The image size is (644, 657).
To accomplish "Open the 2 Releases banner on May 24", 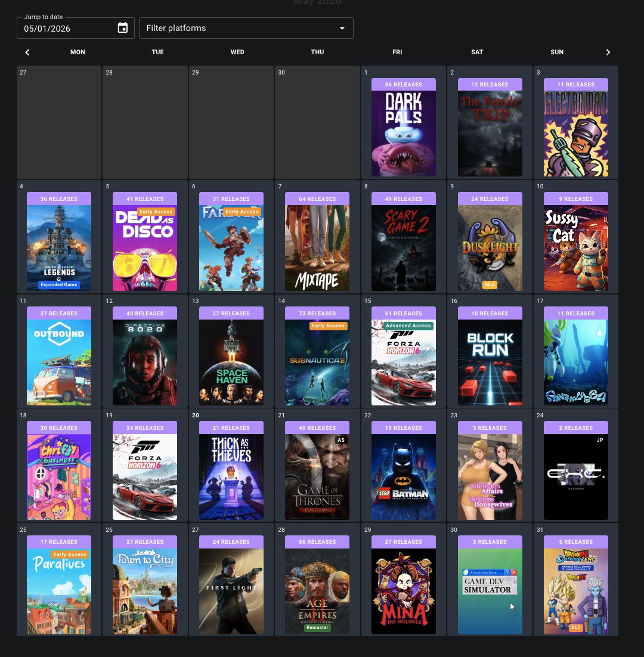I will [x=575, y=428].
